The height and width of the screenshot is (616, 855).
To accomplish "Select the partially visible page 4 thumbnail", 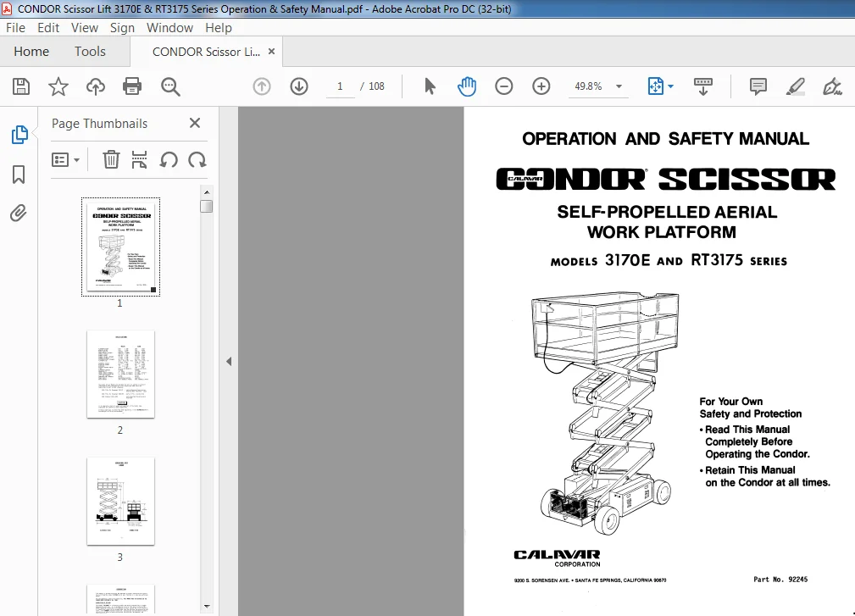I will 120,600.
